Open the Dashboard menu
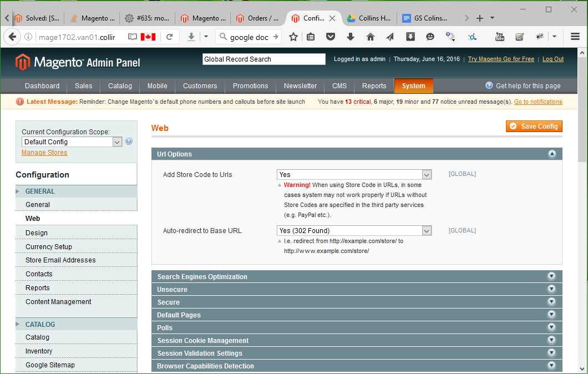 click(x=42, y=86)
